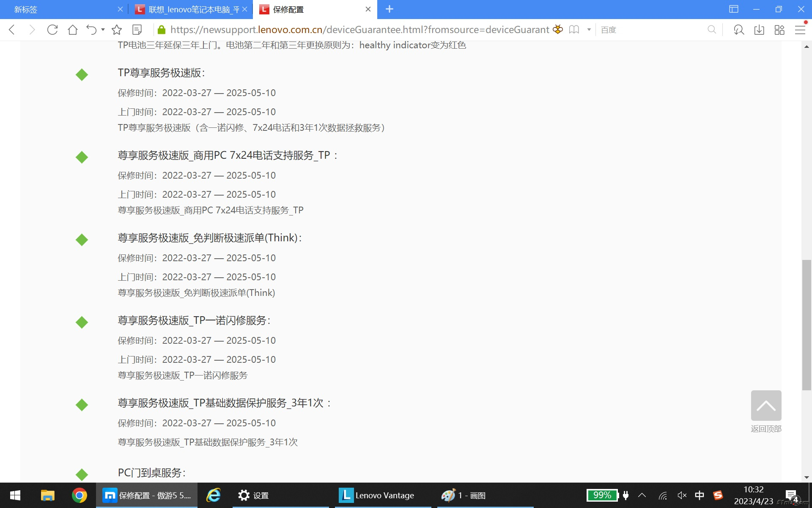Open the browser home page
The width and height of the screenshot is (812, 508).
tap(73, 30)
